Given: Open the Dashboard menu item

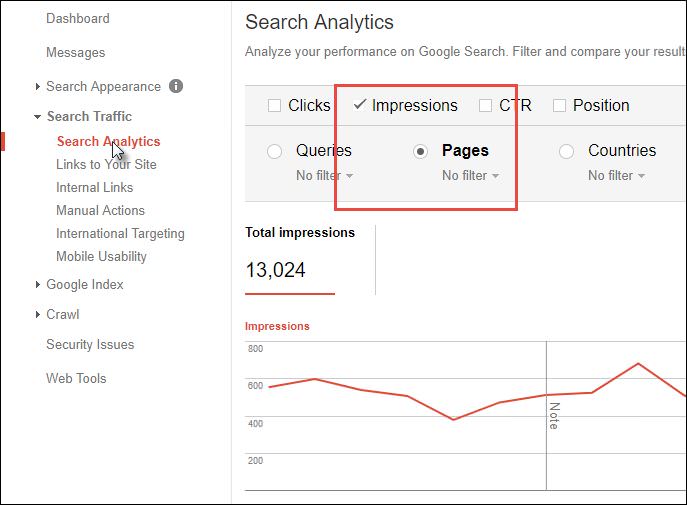Looking at the screenshot, I should tap(78, 18).
